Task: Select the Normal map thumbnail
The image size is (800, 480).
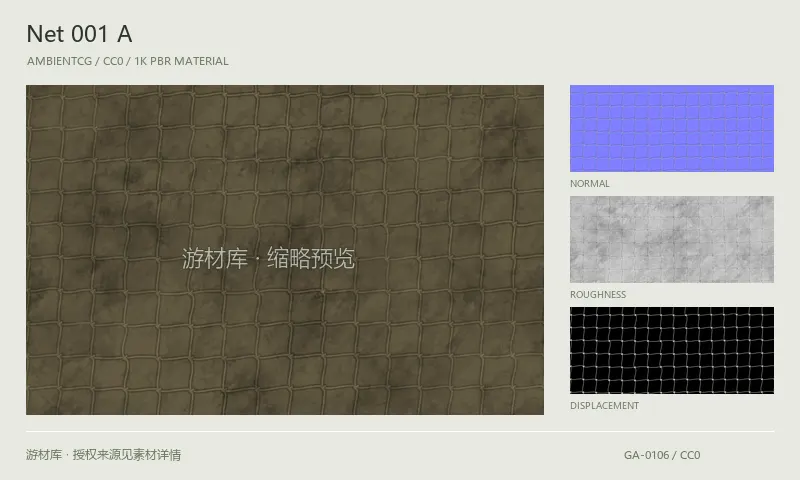Action: [671, 129]
